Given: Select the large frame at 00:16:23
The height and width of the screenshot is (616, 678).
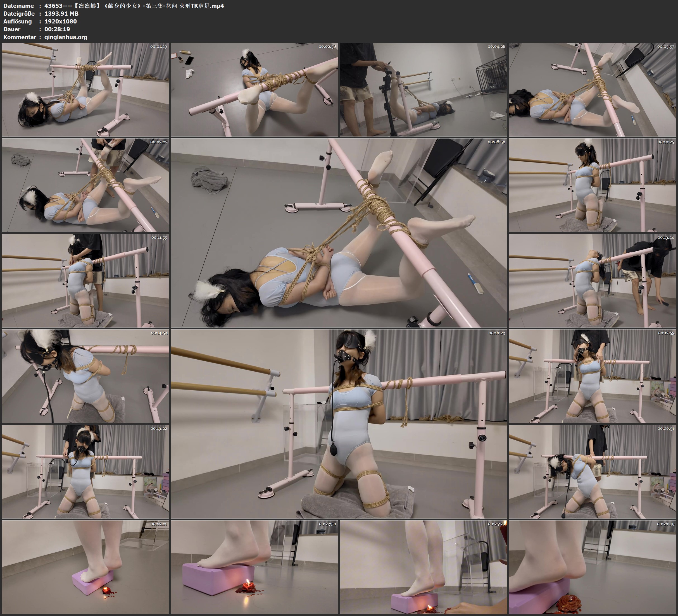Looking at the screenshot, I should [x=339, y=424].
